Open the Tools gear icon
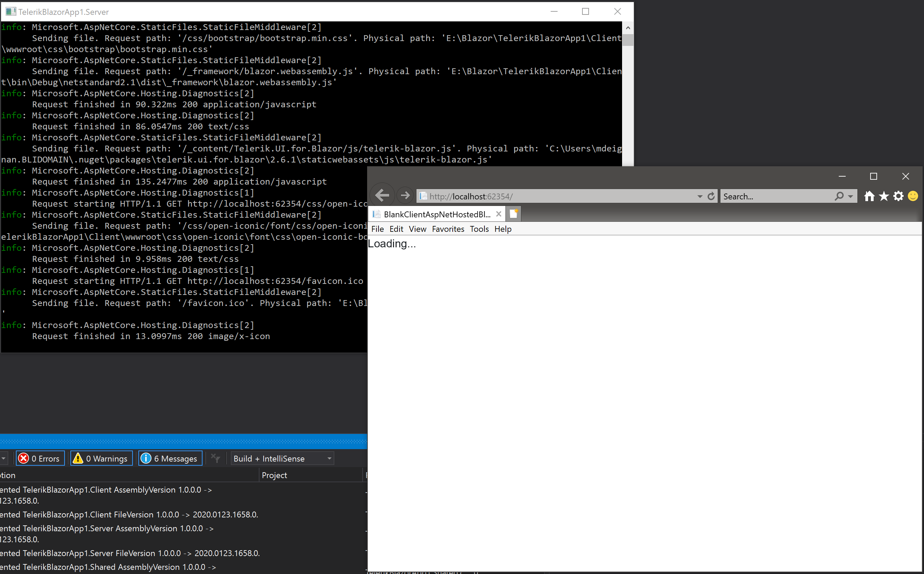Viewport: 924px width, 574px height. pos(898,196)
